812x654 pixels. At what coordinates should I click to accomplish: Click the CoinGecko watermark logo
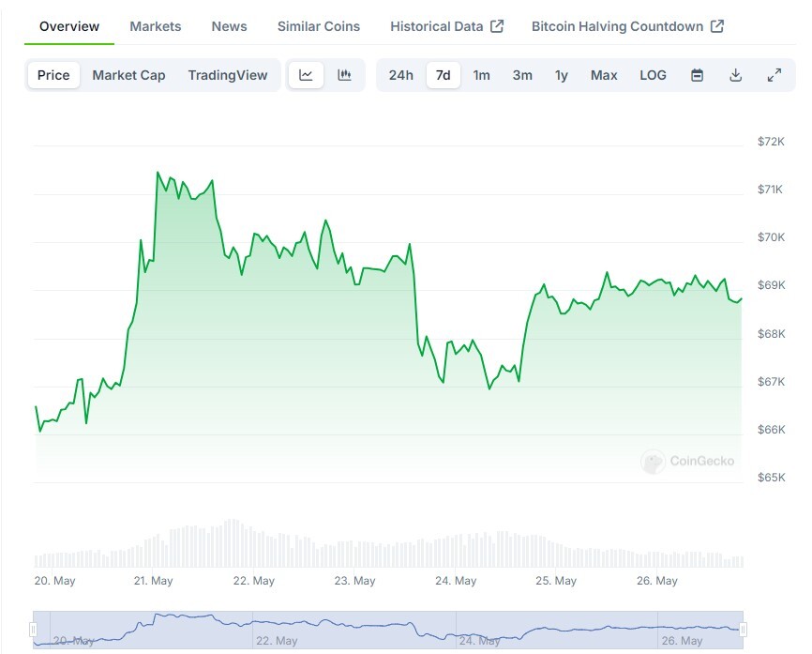(x=687, y=462)
